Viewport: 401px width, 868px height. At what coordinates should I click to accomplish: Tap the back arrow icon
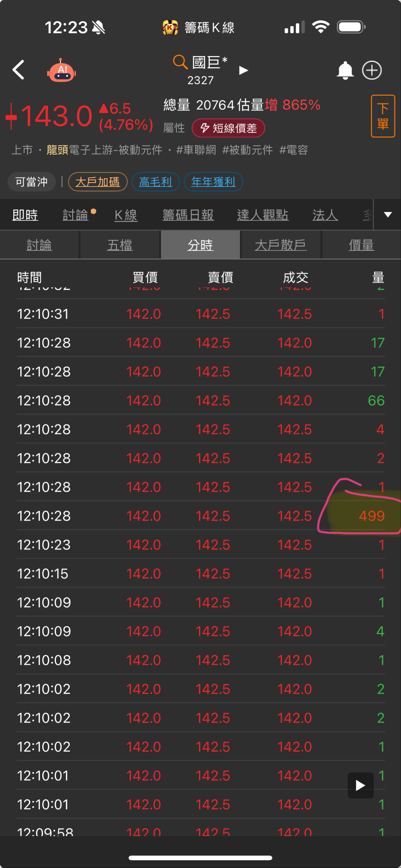coord(18,70)
